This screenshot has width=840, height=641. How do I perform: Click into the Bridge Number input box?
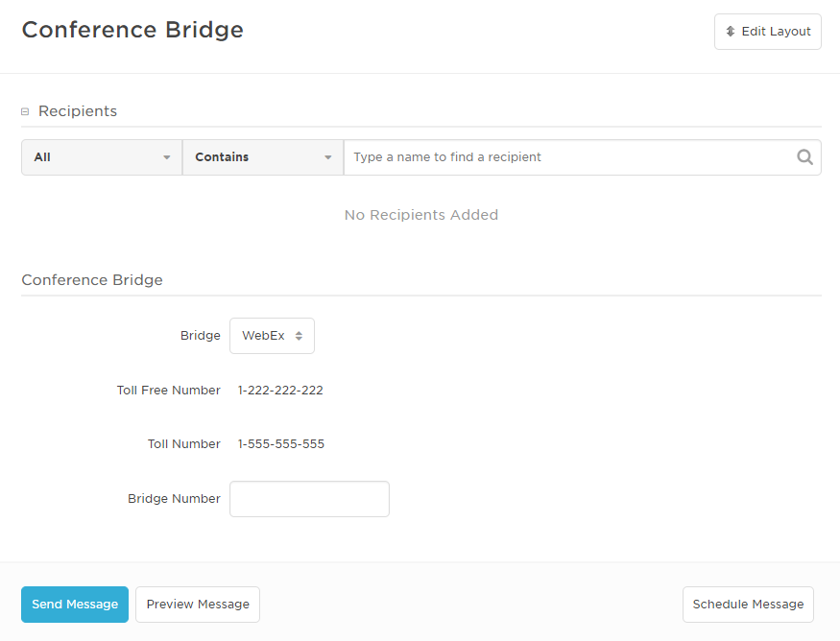309,499
